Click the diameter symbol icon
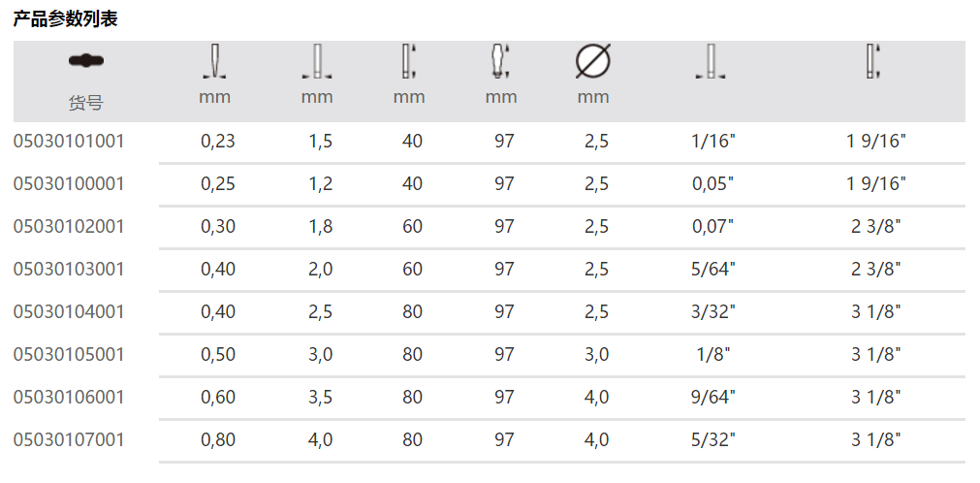The width and height of the screenshot is (980, 483). tap(592, 61)
